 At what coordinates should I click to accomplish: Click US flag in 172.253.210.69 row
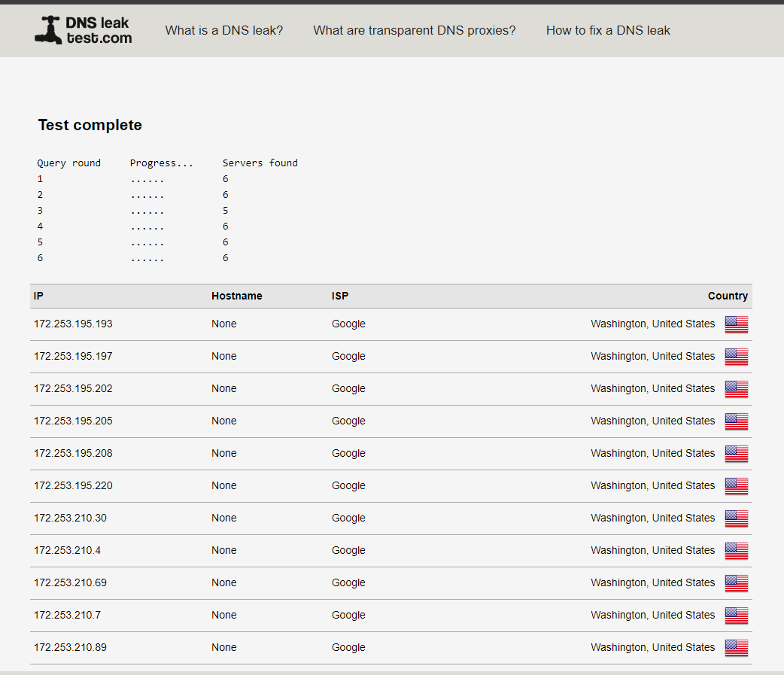[x=737, y=583]
